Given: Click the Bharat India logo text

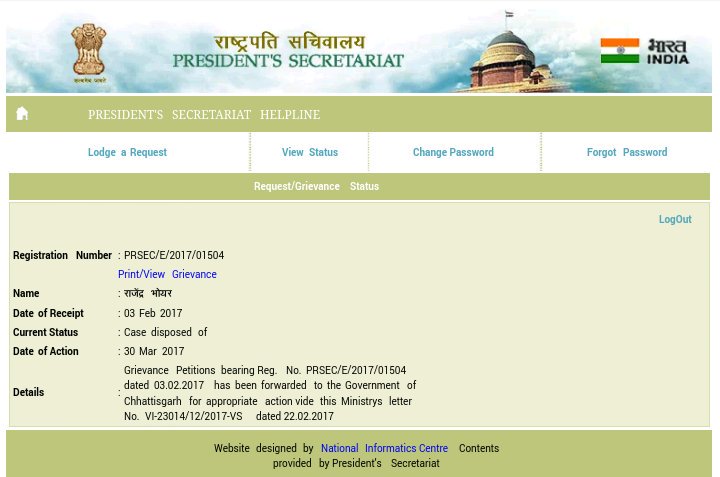Looking at the screenshot, I should (668, 51).
